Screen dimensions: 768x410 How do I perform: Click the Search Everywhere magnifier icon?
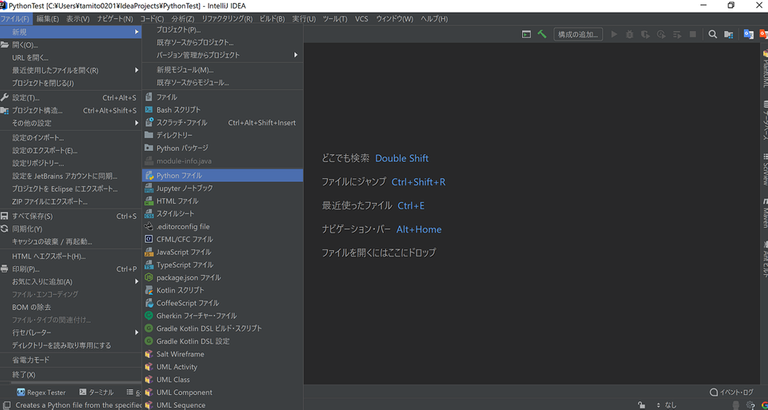(x=712, y=34)
